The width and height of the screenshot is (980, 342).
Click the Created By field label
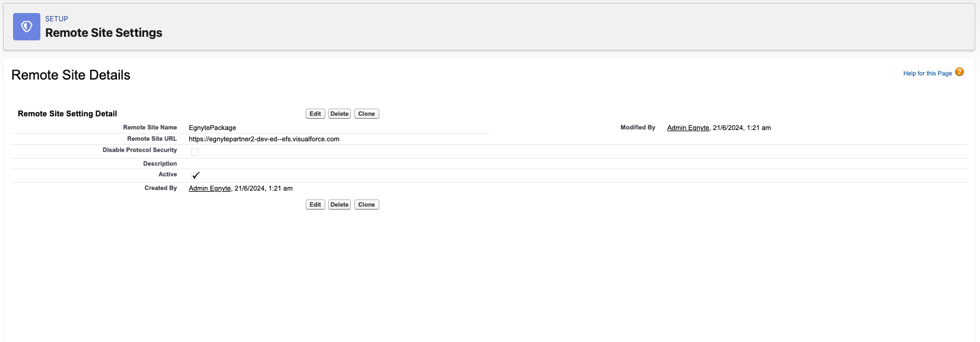coord(161,188)
